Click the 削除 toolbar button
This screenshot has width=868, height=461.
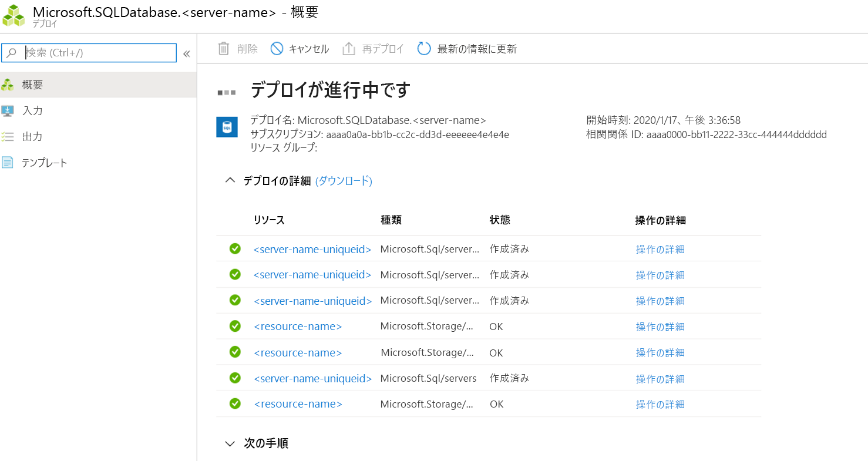point(238,48)
